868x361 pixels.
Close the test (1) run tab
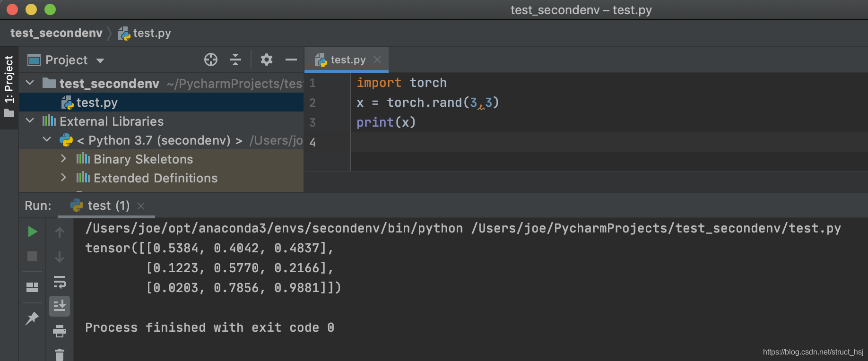tap(141, 206)
